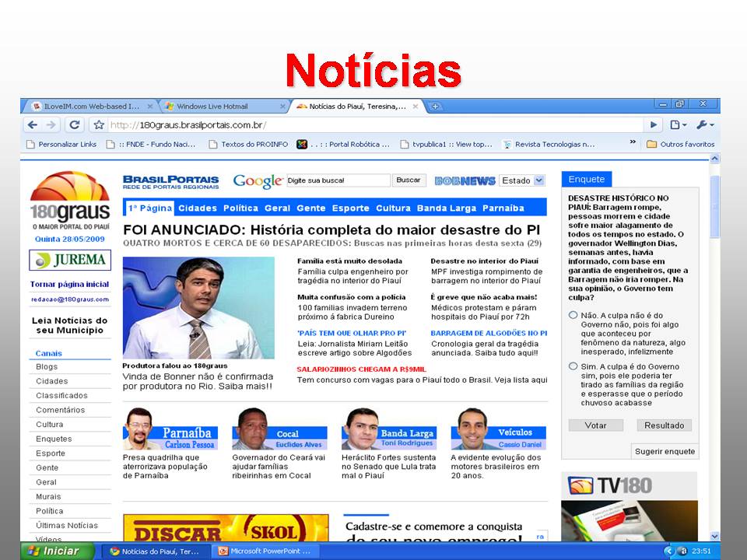Open Textos do PROINFO bookmark

[x=249, y=145]
